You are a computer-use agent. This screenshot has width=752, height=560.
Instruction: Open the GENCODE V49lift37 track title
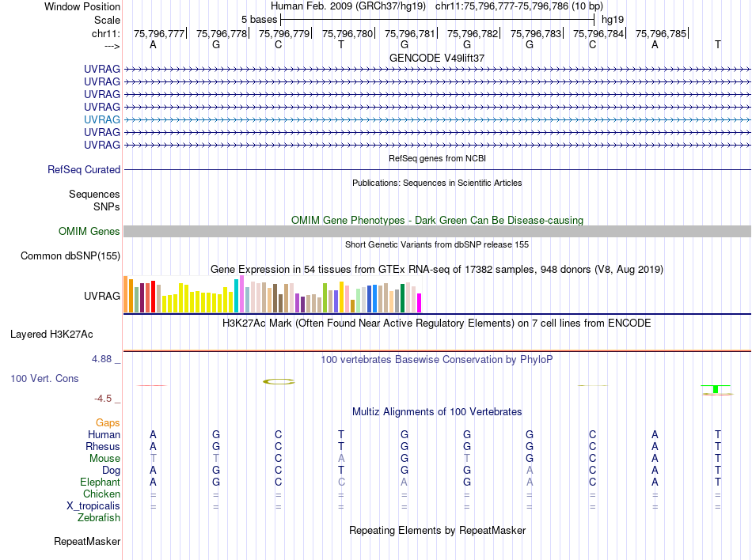[x=437, y=58]
